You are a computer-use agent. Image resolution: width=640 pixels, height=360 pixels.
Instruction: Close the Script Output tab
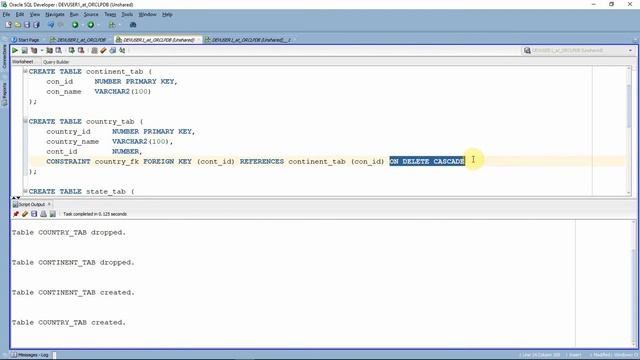pyautogui.click(x=49, y=204)
